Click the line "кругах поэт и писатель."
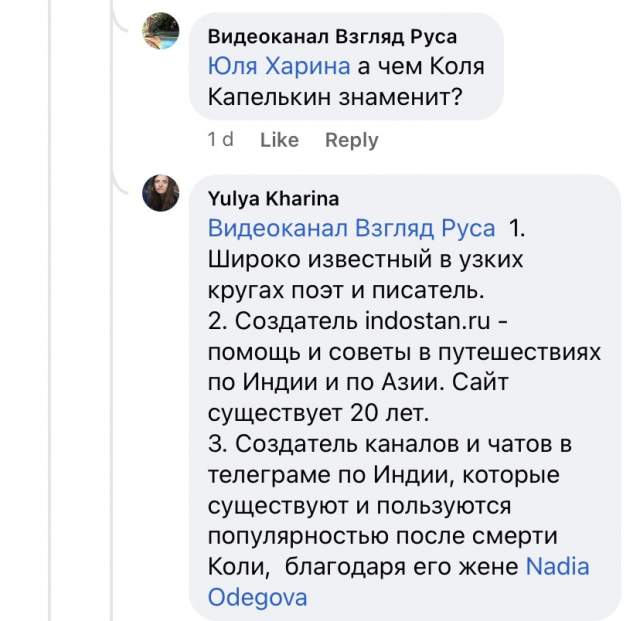The height and width of the screenshot is (621, 640). pyautogui.click(x=346, y=290)
